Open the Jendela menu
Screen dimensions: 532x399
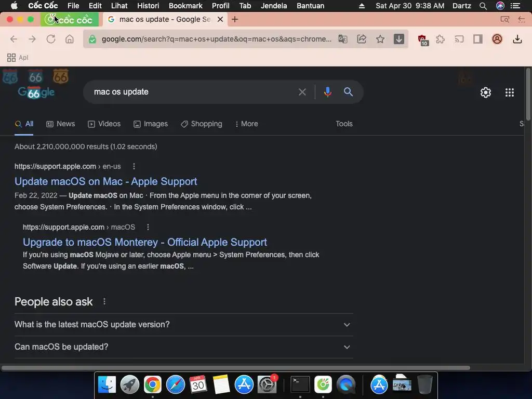point(274,6)
